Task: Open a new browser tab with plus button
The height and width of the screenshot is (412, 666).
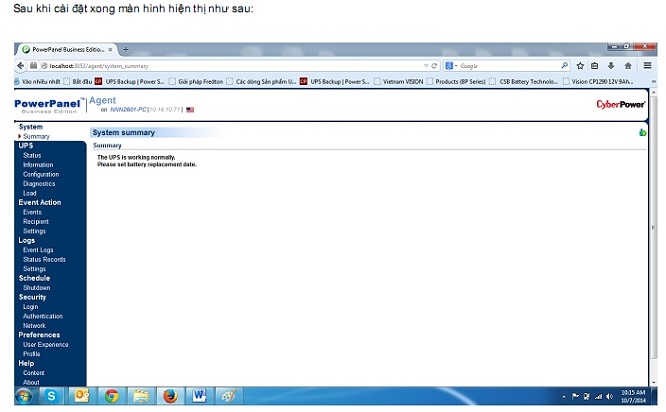Action: pos(126,49)
